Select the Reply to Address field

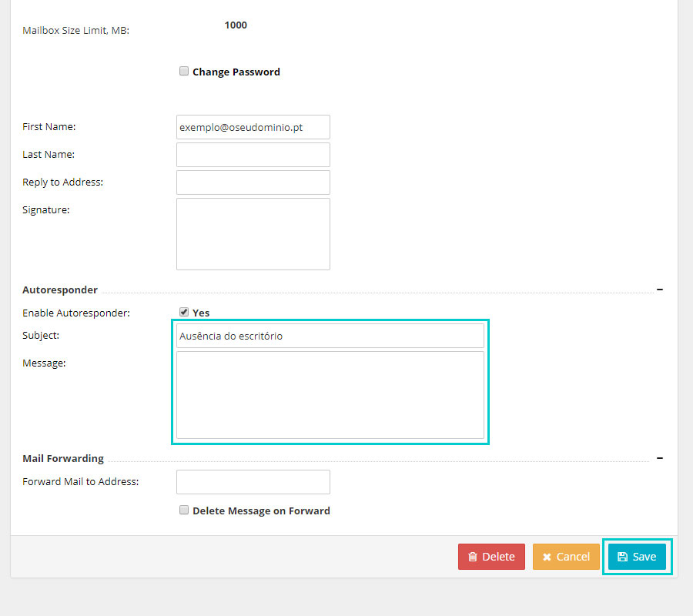click(x=253, y=182)
